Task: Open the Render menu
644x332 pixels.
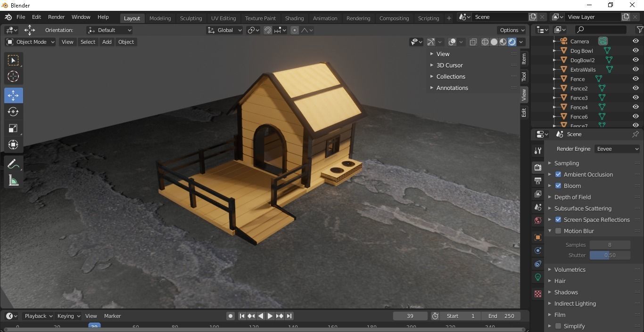Action: click(56, 17)
